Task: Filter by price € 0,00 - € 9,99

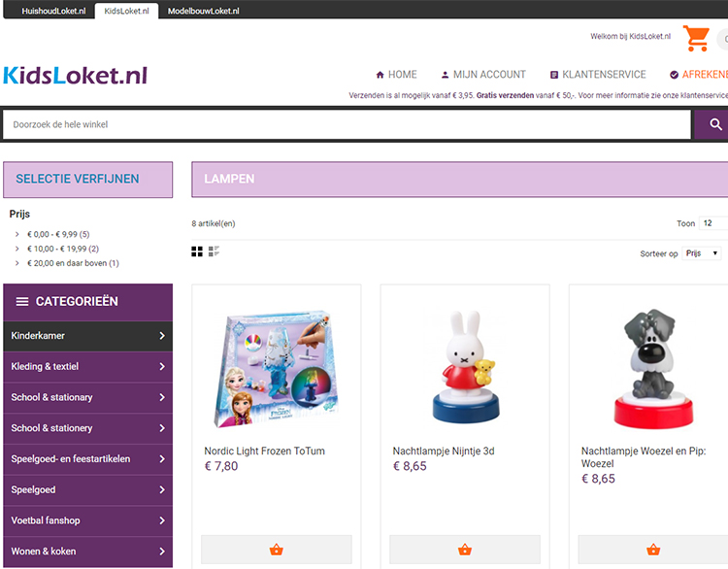Action: 58,234
